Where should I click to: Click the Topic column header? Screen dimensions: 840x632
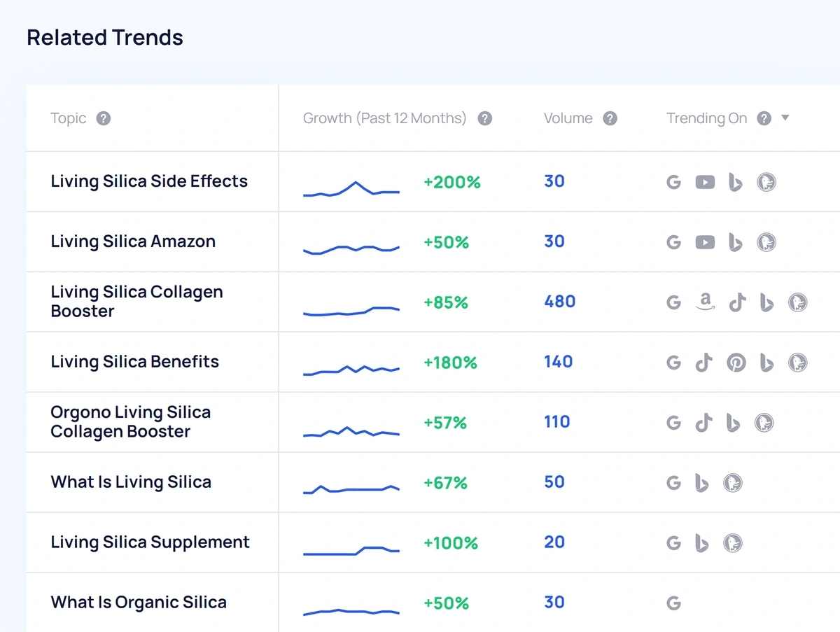(69, 118)
